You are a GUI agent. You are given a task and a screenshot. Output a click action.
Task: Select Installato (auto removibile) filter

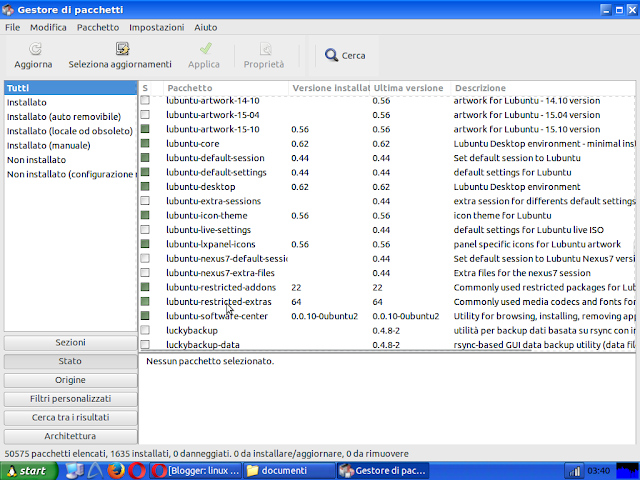pos(71,117)
